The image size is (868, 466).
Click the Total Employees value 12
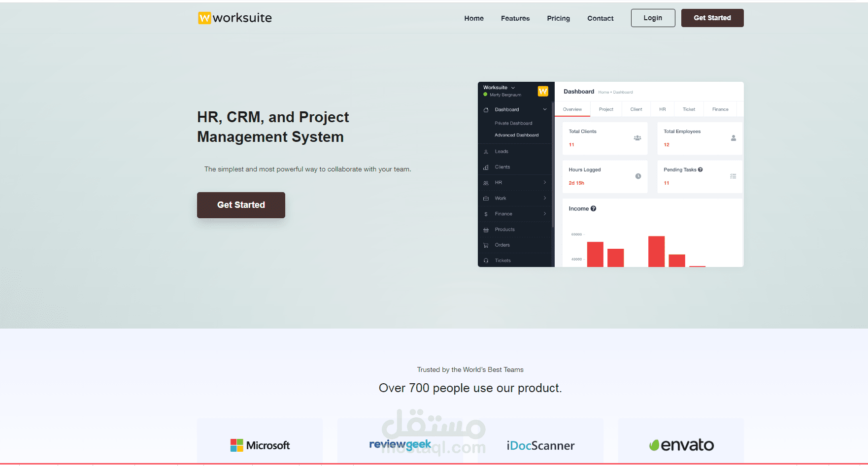[x=667, y=145]
